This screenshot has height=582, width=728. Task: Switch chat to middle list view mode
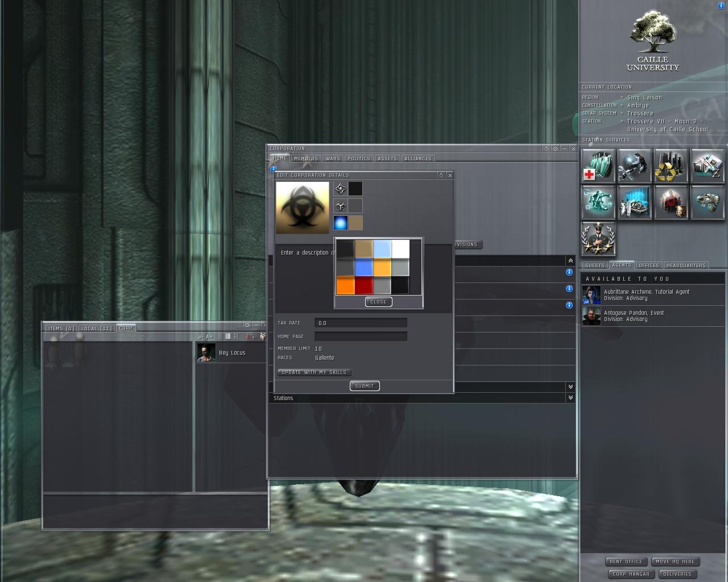tap(228, 336)
